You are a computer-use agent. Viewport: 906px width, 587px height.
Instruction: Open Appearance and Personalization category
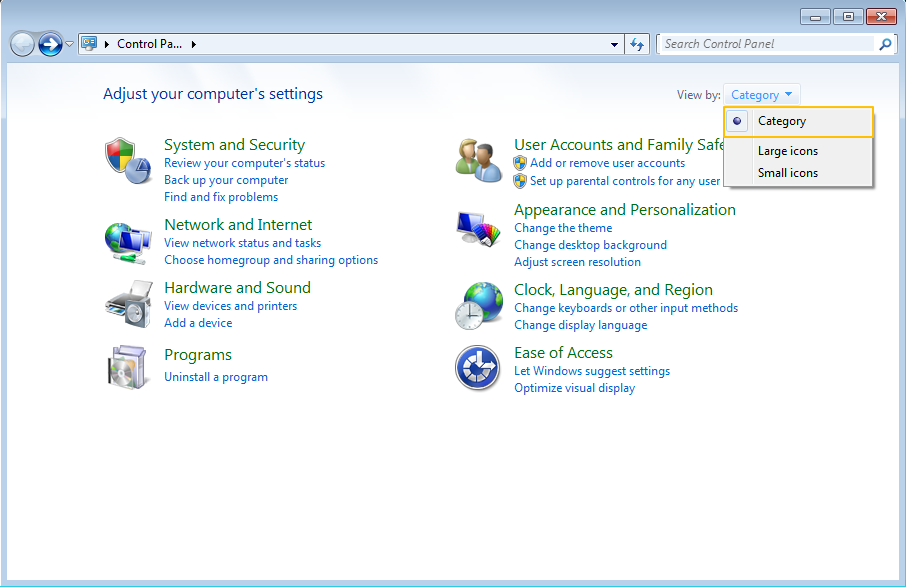pyautogui.click(x=625, y=209)
